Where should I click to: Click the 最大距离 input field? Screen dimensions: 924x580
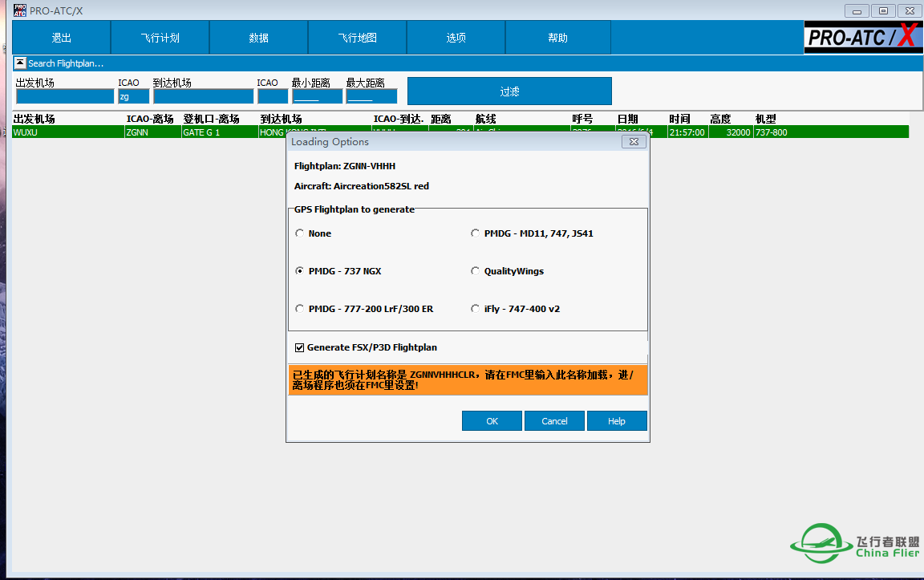click(371, 96)
